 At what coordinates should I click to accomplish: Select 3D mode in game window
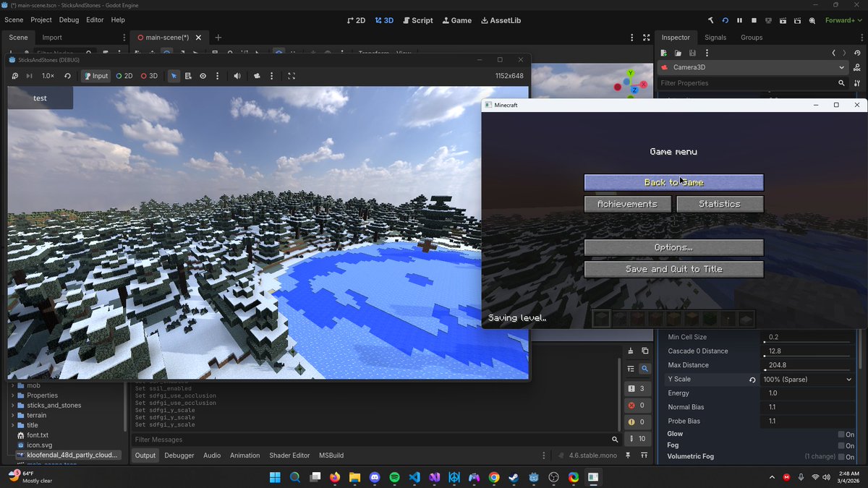(149, 76)
